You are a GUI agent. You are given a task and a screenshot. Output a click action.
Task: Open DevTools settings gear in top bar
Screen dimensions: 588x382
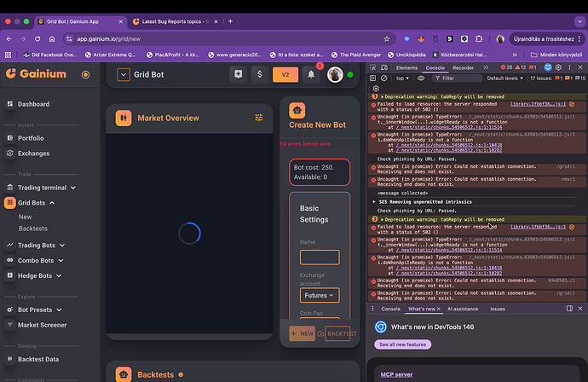(x=558, y=67)
